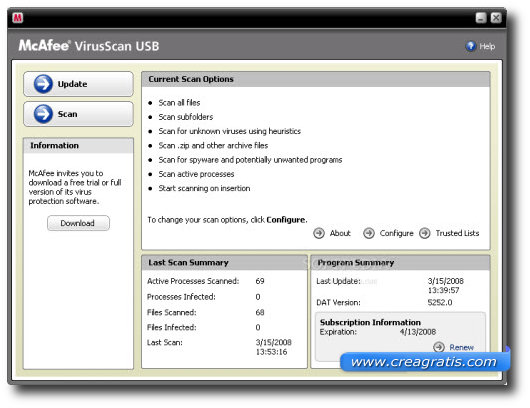Click the "Program Summary" header

click(x=356, y=262)
